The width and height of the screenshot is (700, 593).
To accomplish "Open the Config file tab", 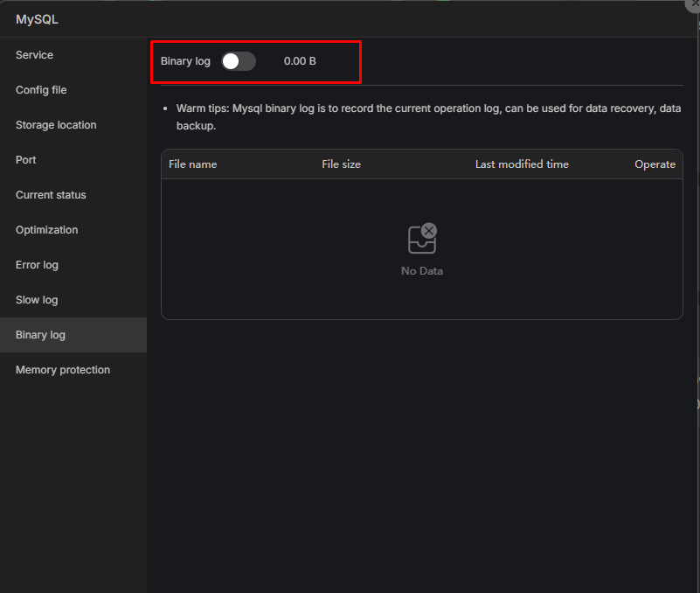I will [x=73, y=90].
